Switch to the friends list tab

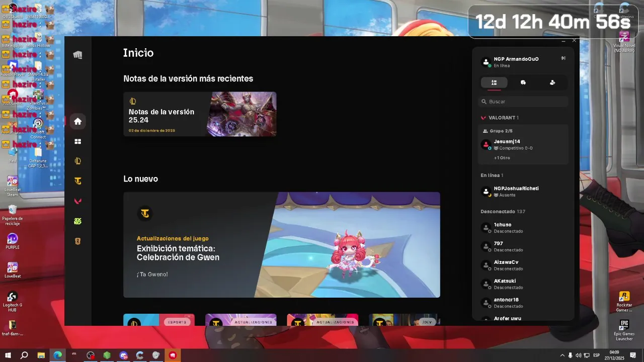[494, 82]
